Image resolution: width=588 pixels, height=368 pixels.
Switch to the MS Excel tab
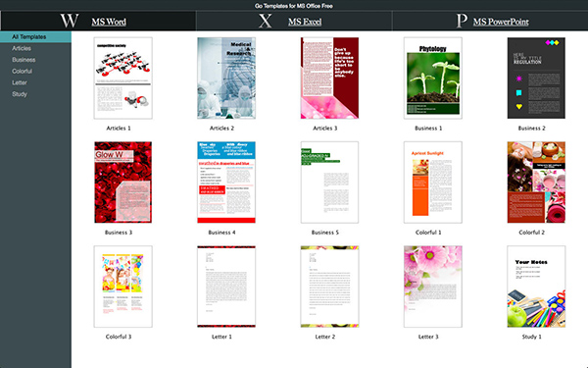point(305,22)
